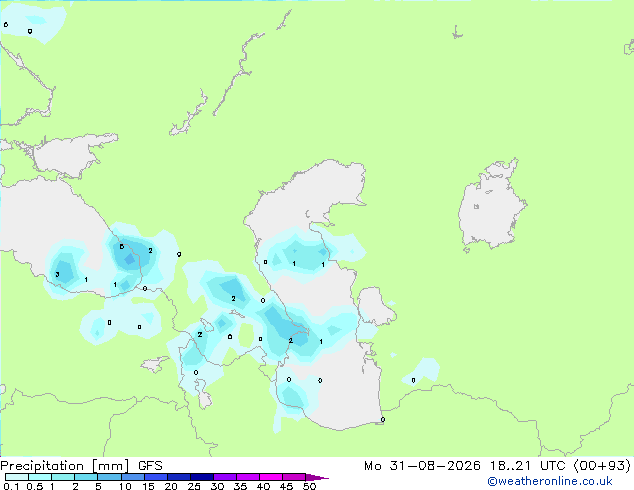This screenshot has width=634, height=490.
Task: Click the precipitation value 3 on the map
Action: (x=57, y=275)
